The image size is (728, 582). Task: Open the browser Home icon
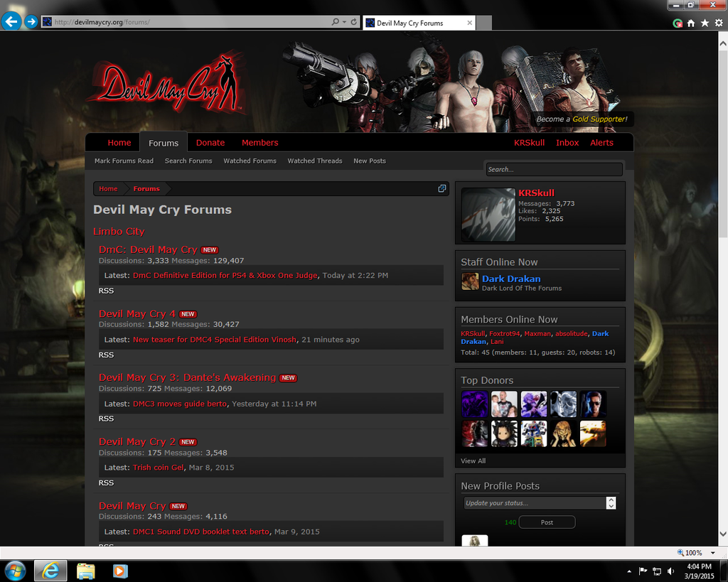691,23
